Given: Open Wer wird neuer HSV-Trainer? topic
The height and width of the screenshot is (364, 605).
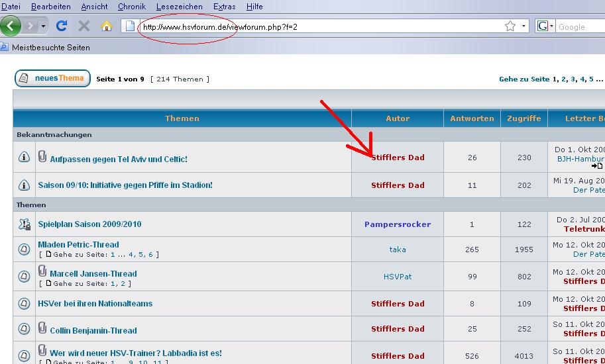Looking at the screenshot, I should click(135, 353).
